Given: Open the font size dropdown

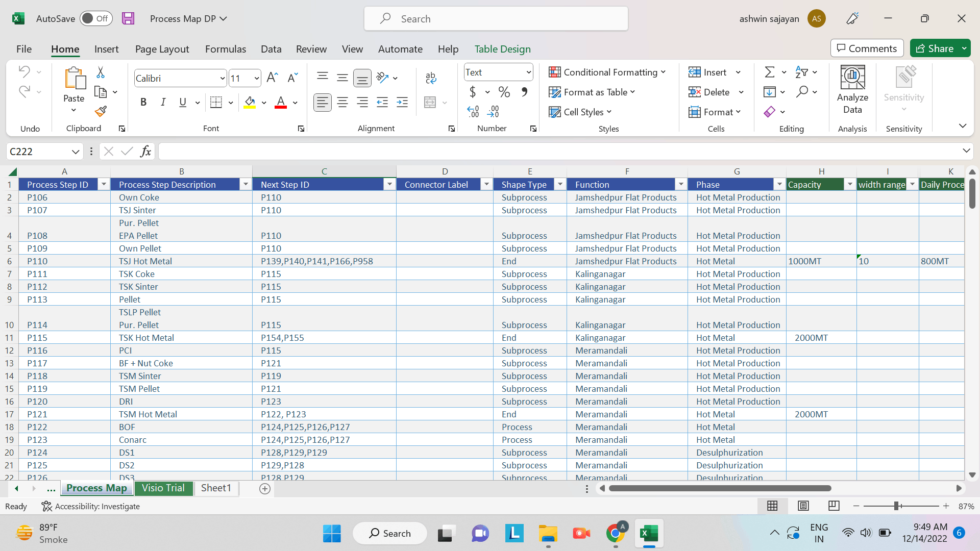Looking at the screenshot, I should [256, 78].
